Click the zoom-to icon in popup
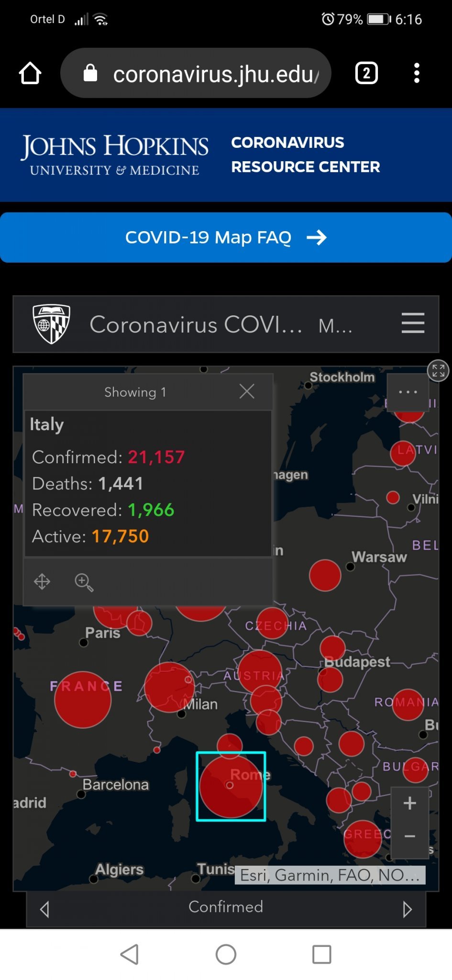The width and height of the screenshot is (452, 980). [84, 582]
